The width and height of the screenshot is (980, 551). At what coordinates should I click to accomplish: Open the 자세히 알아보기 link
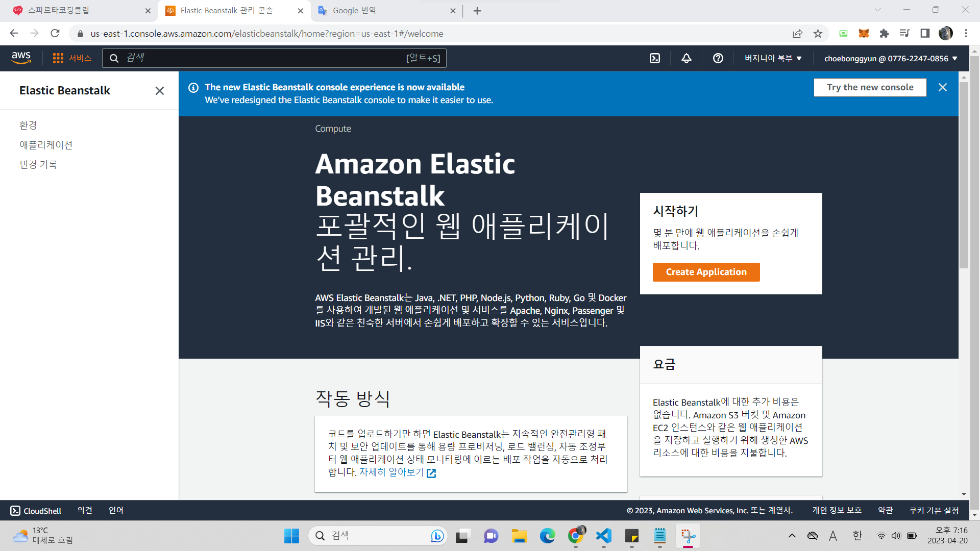[397, 472]
